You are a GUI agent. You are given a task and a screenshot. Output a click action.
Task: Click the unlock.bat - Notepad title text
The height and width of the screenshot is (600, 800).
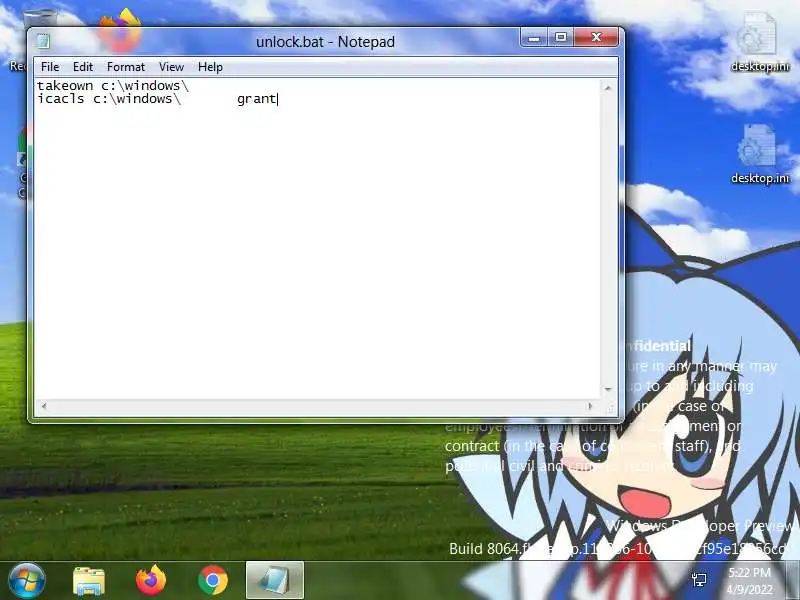325,42
